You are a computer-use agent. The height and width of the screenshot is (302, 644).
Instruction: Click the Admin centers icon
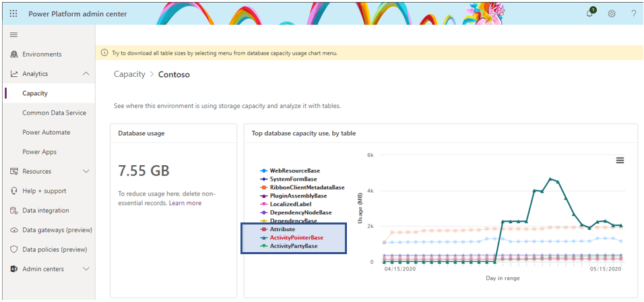pyautogui.click(x=14, y=269)
